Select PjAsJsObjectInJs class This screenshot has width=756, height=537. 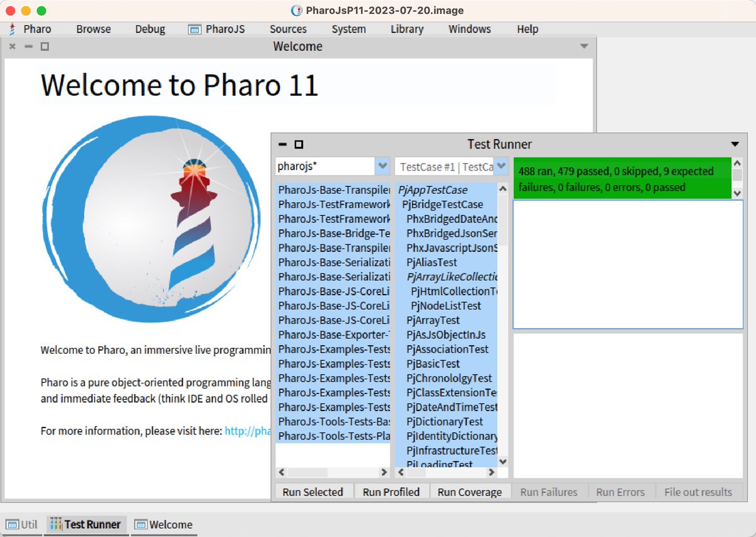pyautogui.click(x=446, y=335)
